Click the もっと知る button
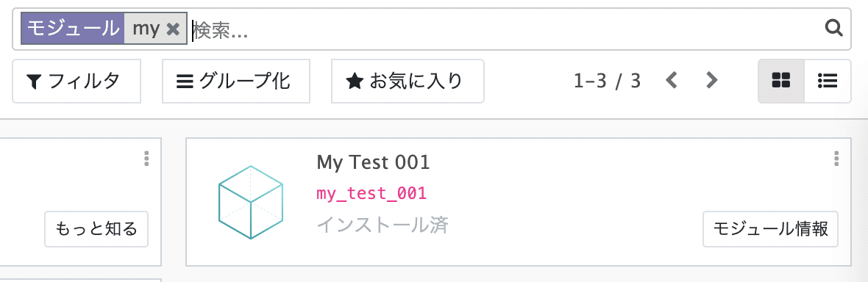 (x=96, y=229)
